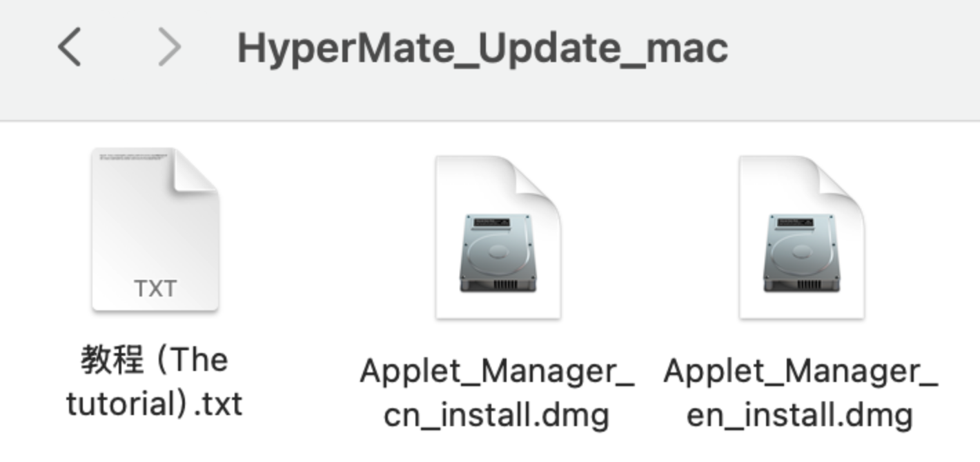Go back with the left chevron

tap(70, 48)
